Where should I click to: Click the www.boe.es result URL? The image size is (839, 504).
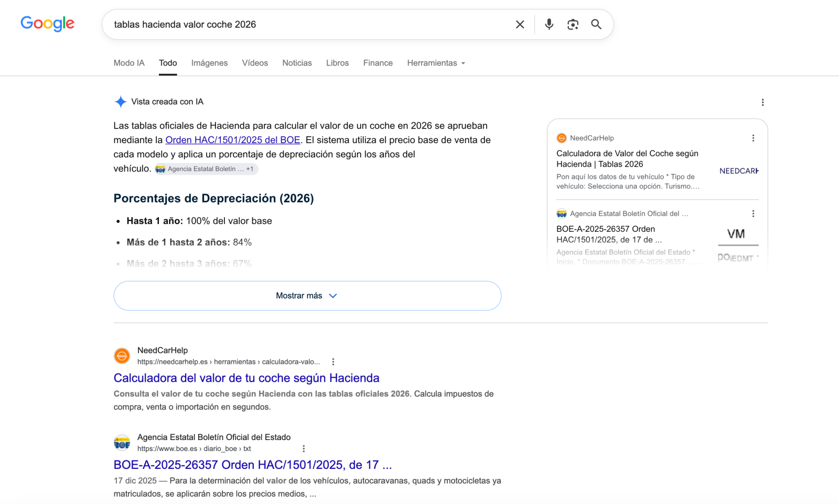194,449
